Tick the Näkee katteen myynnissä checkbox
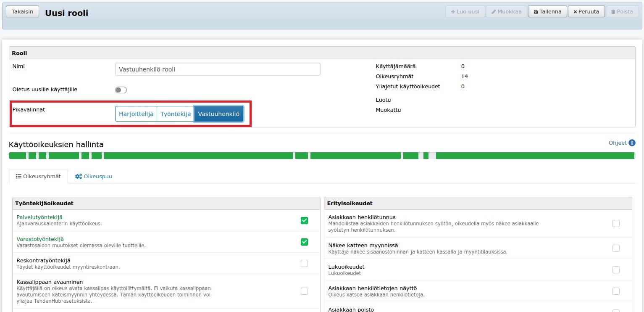The height and width of the screenshot is (312, 644). point(615,248)
